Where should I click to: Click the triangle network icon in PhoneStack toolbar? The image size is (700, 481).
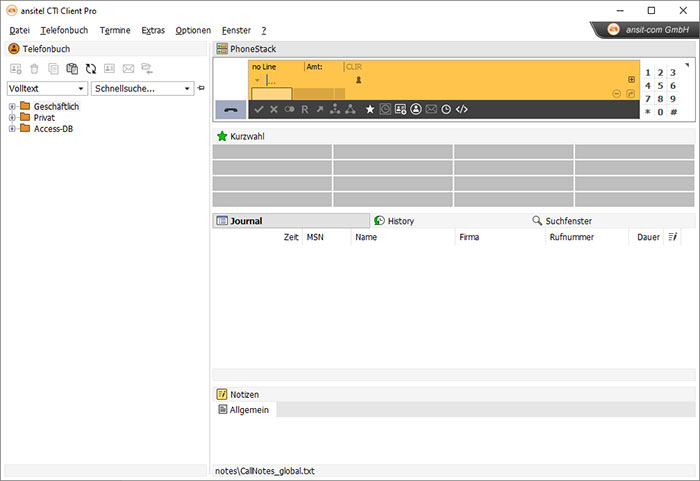click(350, 109)
